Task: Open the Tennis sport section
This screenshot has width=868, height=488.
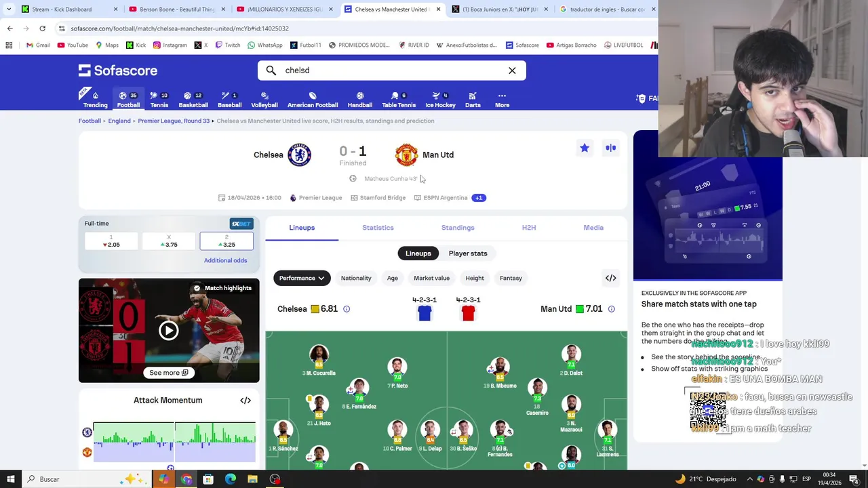Action: (159, 100)
